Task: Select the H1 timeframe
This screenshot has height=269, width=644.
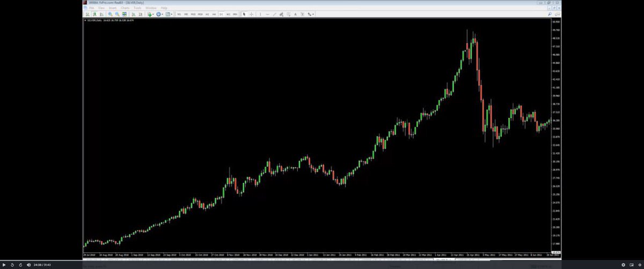Action: pyautogui.click(x=207, y=14)
